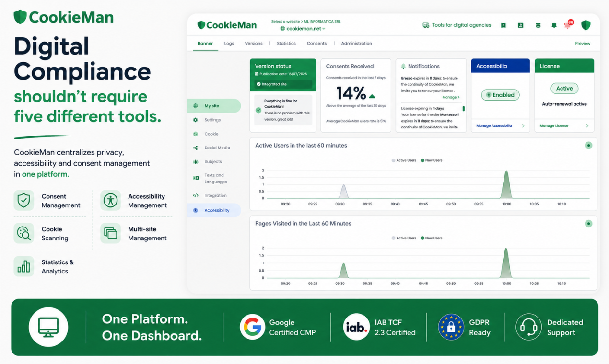Image resolution: width=609 pixels, height=364 pixels.
Task: Open the Statistics tab
Action: pyautogui.click(x=286, y=43)
